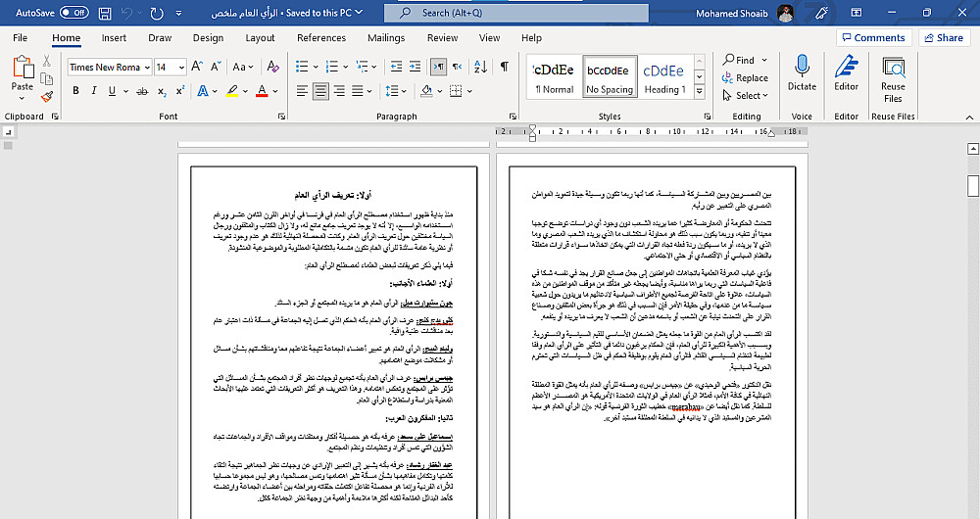
Task: Toggle Underline formatting
Action: [112, 91]
